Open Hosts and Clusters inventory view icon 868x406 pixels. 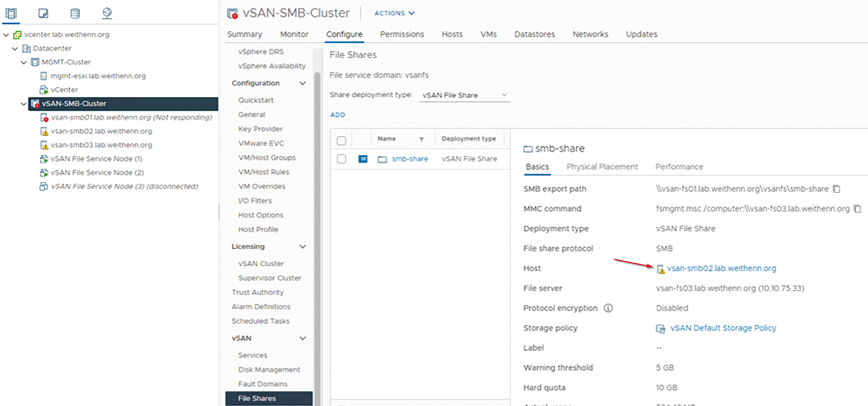(x=11, y=13)
